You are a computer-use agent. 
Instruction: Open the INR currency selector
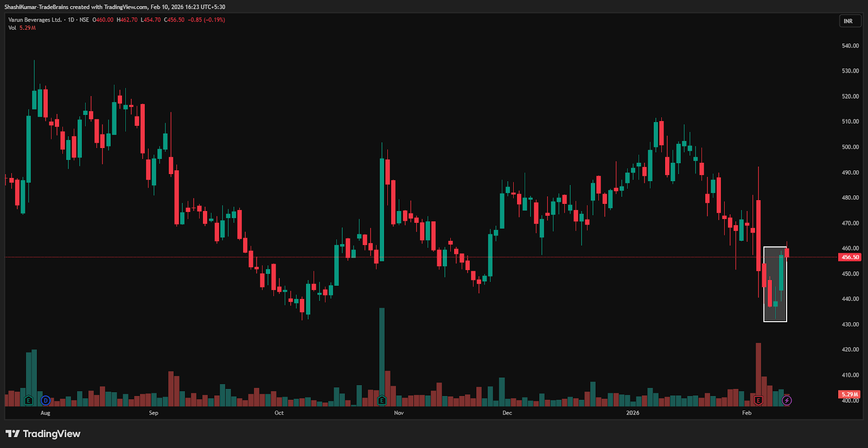click(848, 21)
